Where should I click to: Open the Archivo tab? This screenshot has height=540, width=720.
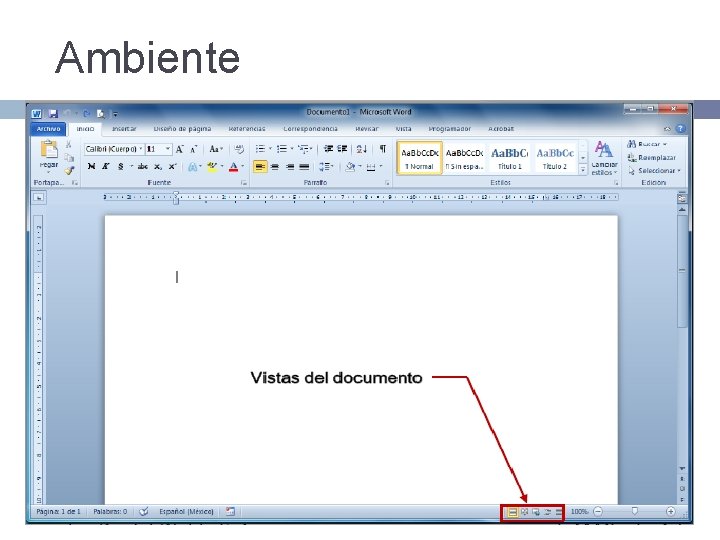pyautogui.click(x=49, y=129)
